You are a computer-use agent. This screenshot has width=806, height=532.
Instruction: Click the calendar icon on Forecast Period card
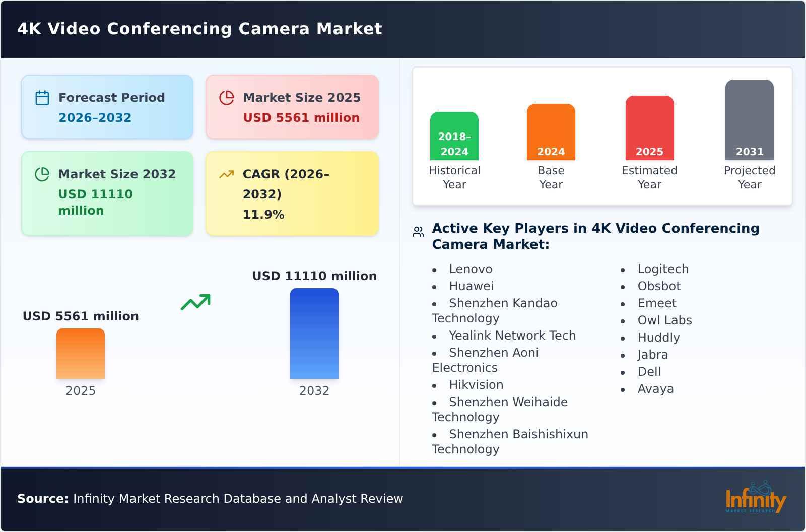[42, 97]
